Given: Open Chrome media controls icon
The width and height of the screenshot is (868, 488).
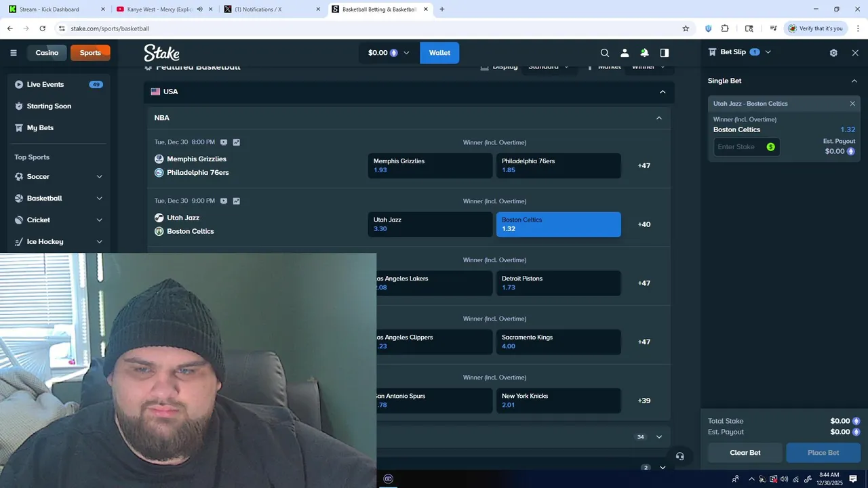Looking at the screenshot, I should (x=773, y=28).
